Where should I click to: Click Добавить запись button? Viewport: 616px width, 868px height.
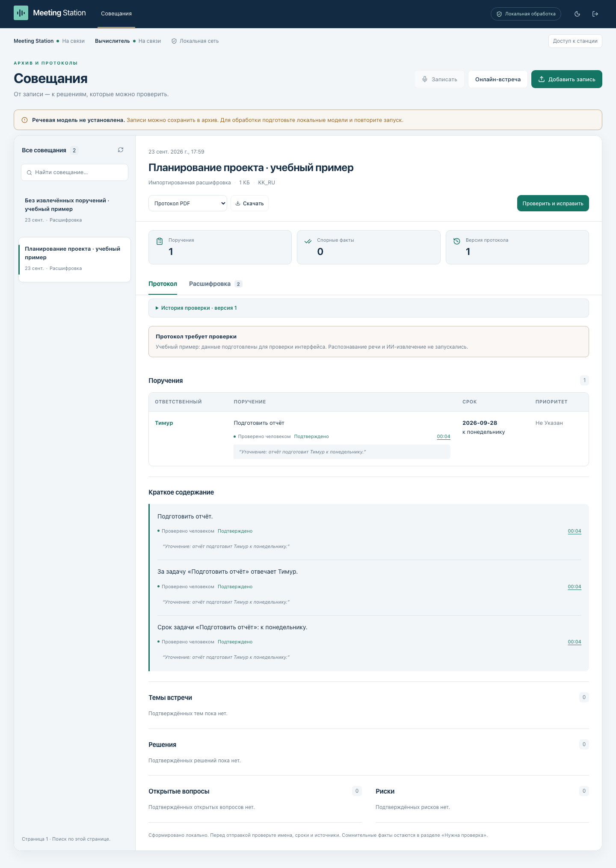(x=567, y=79)
